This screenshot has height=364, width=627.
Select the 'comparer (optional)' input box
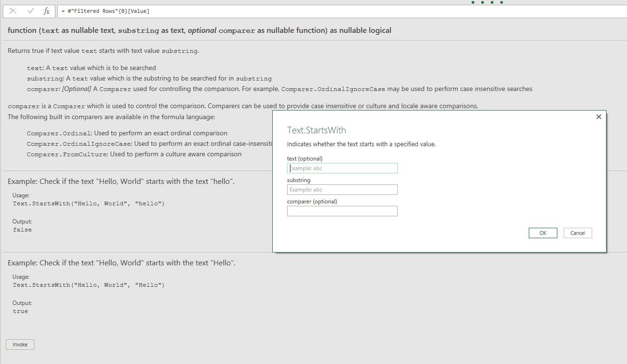click(x=342, y=211)
